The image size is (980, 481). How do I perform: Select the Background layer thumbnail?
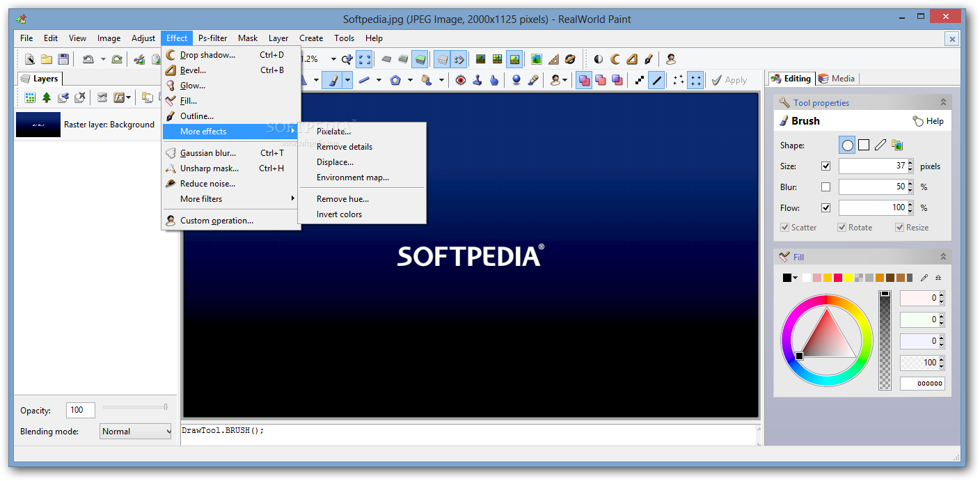tap(38, 125)
